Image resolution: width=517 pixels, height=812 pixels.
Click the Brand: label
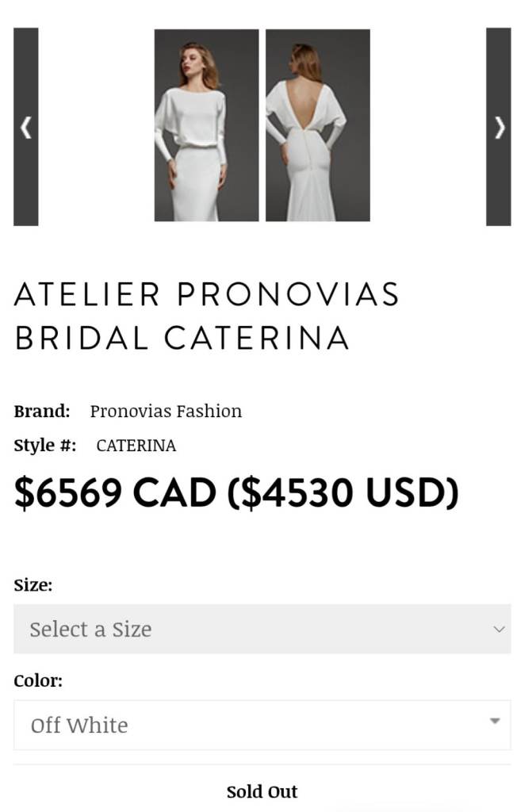pyautogui.click(x=42, y=411)
